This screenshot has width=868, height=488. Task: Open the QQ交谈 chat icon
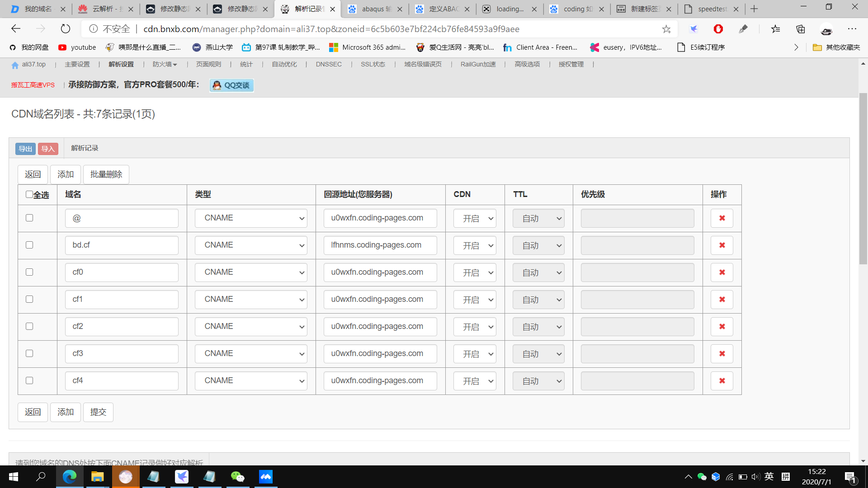pyautogui.click(x=231, y=85)
